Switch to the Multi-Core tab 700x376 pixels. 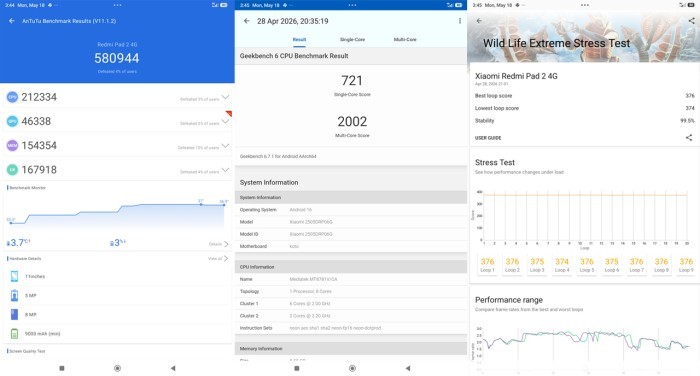click(x=405, y=39)
